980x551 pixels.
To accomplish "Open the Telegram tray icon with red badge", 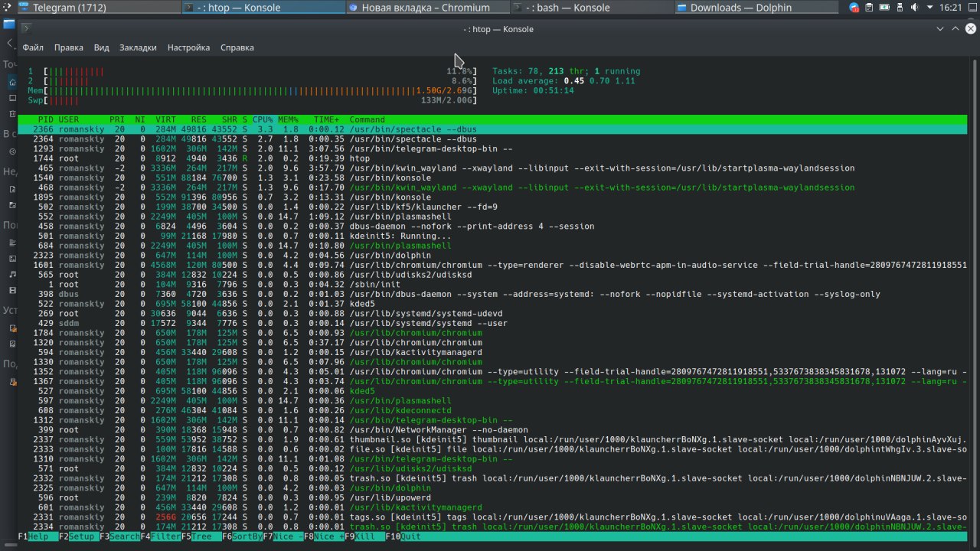I will click(x=854, y=8).
